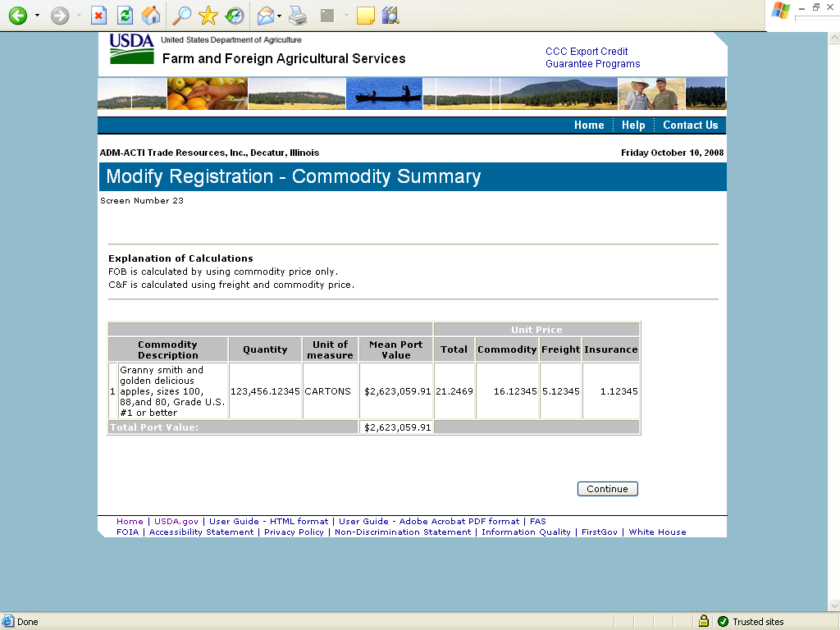Viewport: 840px width, 630px height.
Task: Click the padlock security icon in status bar
Action: point(704,621)
